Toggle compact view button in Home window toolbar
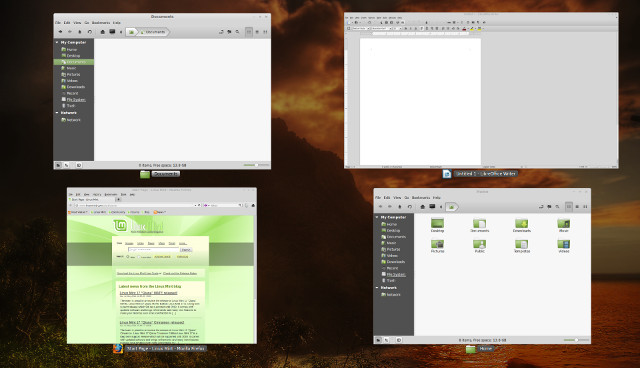 pos(585,206)
